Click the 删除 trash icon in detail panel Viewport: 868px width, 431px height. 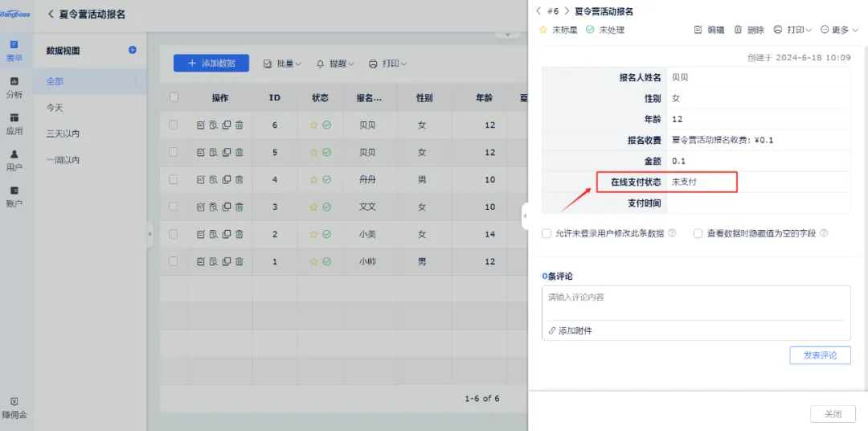tap(738, 30)
